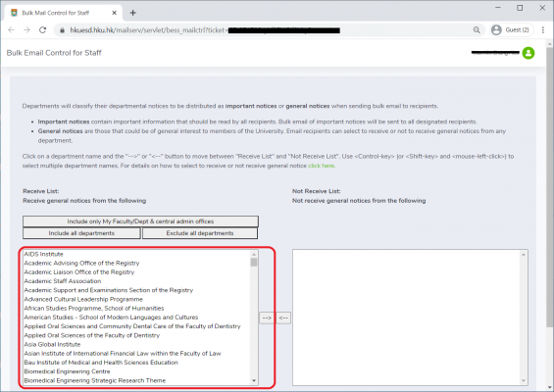Select AIDS Institute in Receive List
This screenshot has height=392, width=554.
pos(136,254)
